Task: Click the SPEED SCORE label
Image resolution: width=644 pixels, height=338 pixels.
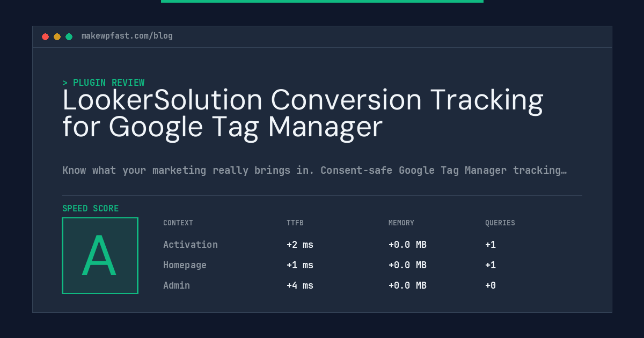Action: [91, 209]
